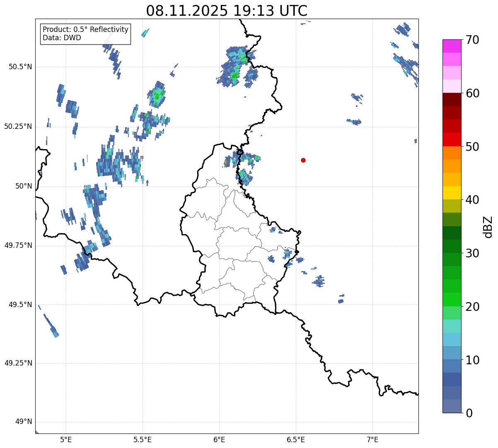Viewport: 498px width, 448px height.
Task: Click the yellow colorbar swatch just above 40
Action: tap(452, 193)
